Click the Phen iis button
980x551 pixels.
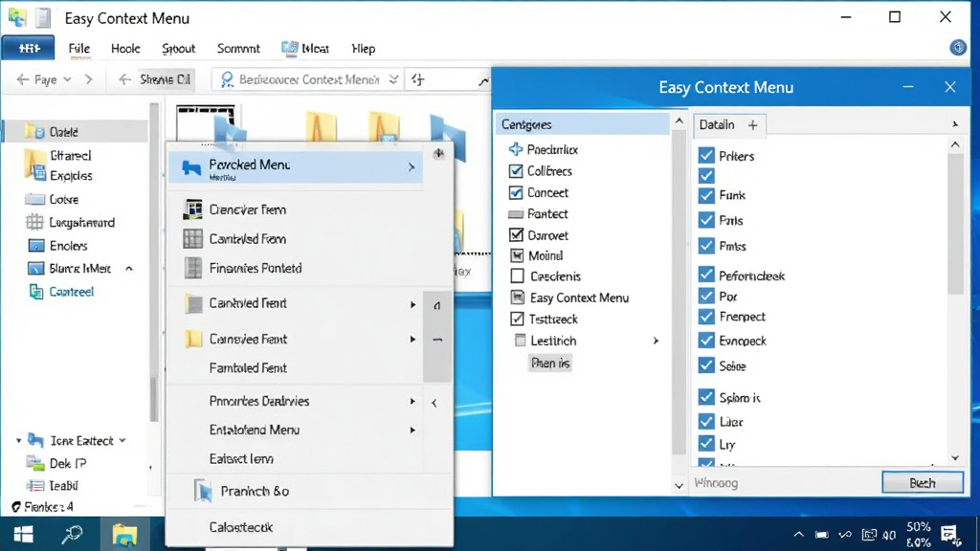click(x=550, y=363)
